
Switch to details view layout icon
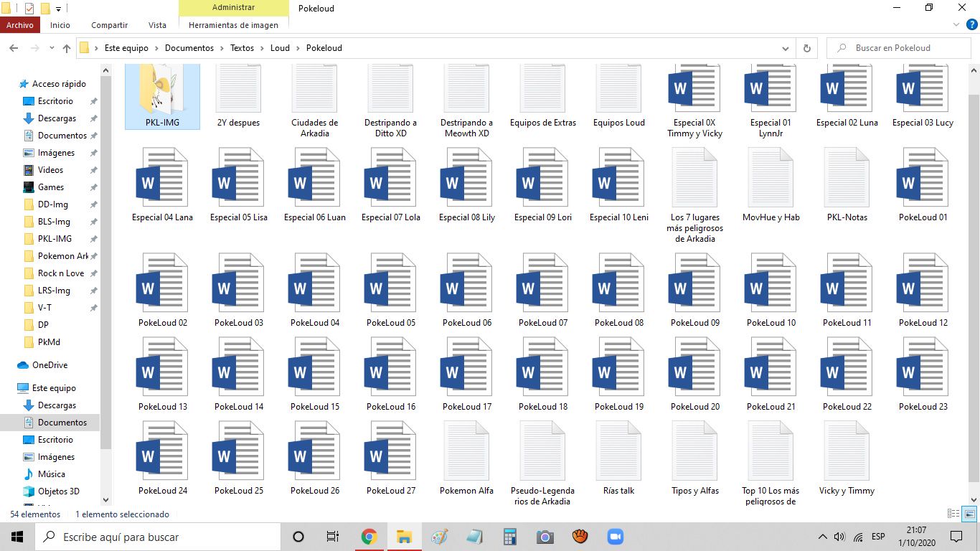click(953, 514)
